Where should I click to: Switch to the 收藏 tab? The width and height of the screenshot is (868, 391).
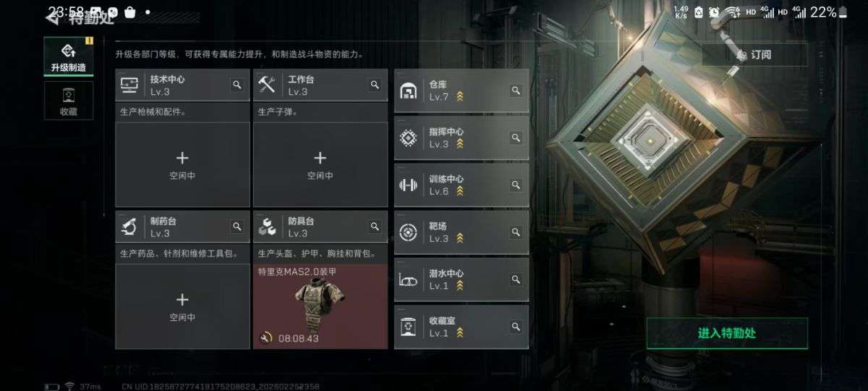[x=69, y=101]
